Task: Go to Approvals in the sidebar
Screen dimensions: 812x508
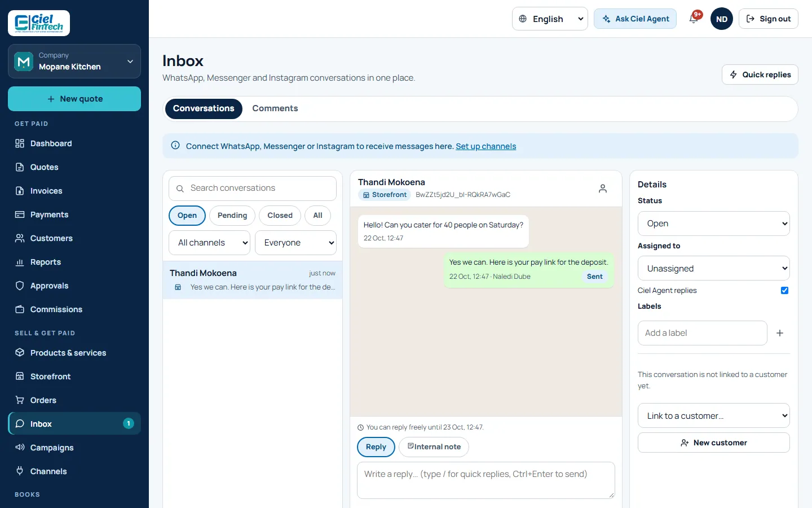Action: [x=74, y=286]
